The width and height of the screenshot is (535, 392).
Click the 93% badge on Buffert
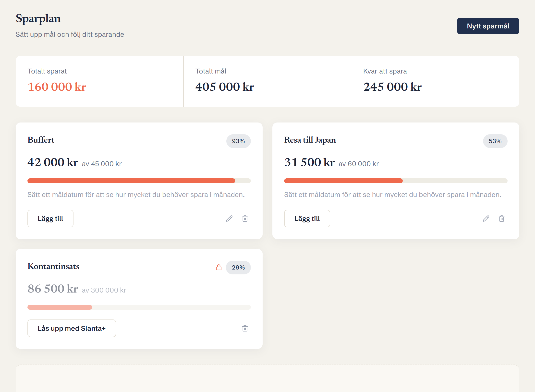(238, 141)
